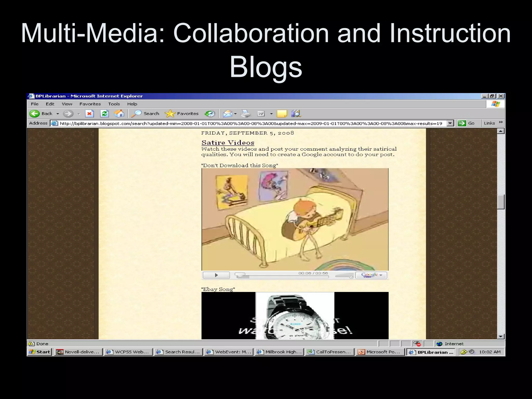Open the Favorites menu
This screenshot has width=532, height=399.
coord(90,104)
